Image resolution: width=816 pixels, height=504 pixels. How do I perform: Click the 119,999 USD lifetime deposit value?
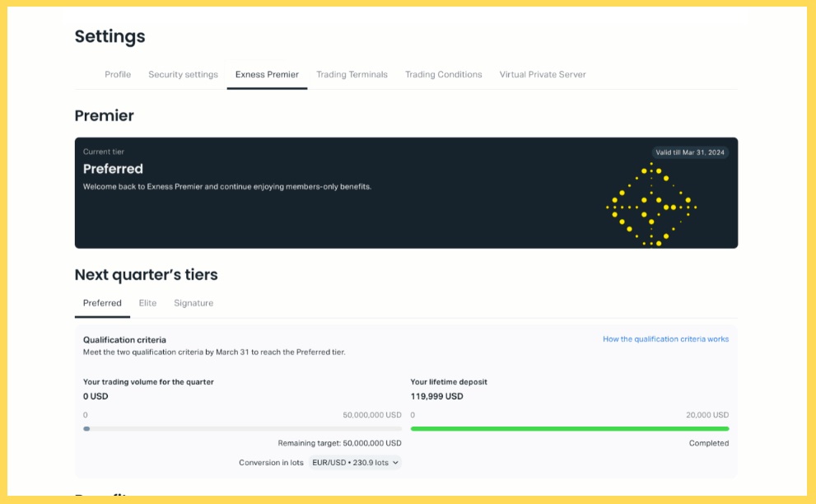(436, 396)
